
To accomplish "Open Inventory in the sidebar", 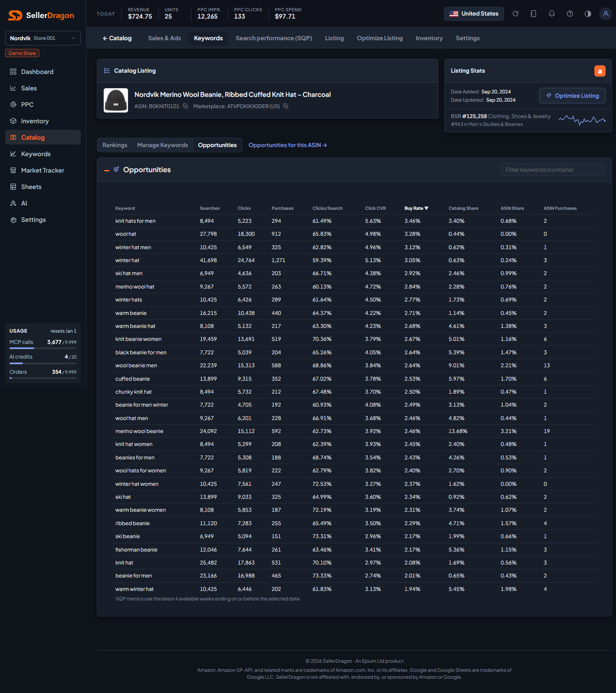I will click(43, 121).
